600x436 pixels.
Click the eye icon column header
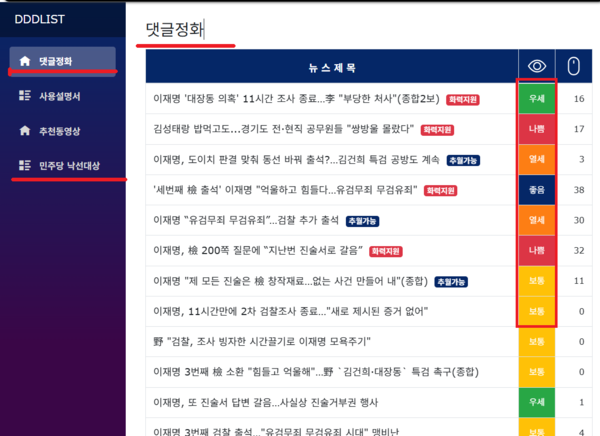(x=537, y=66)
